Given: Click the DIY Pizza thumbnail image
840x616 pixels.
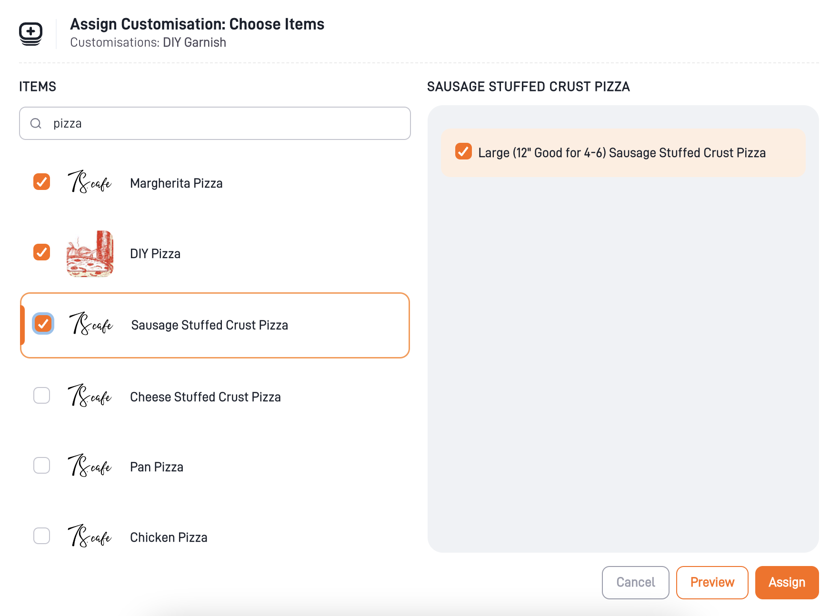Looking at the screenshot, I should tap(90, 253).
